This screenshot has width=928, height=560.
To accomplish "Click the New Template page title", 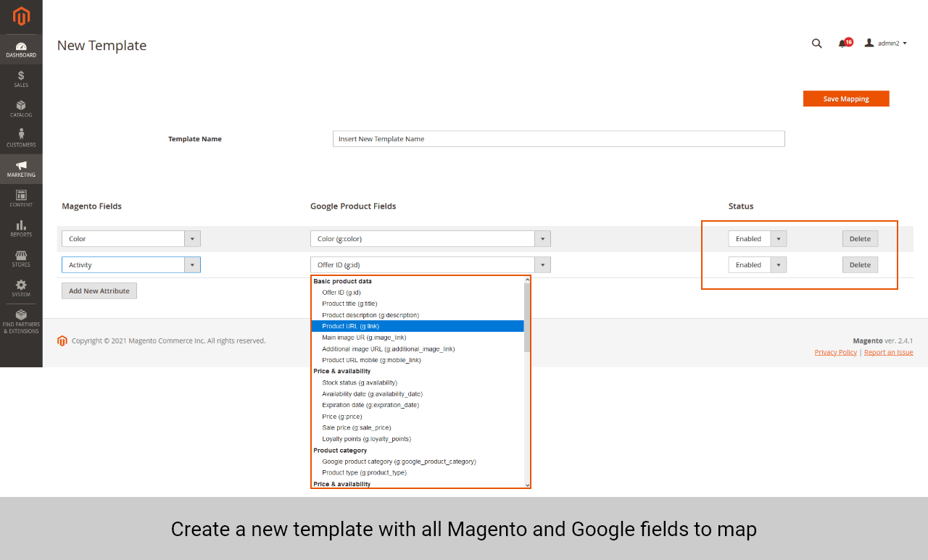I will point(101,45).
